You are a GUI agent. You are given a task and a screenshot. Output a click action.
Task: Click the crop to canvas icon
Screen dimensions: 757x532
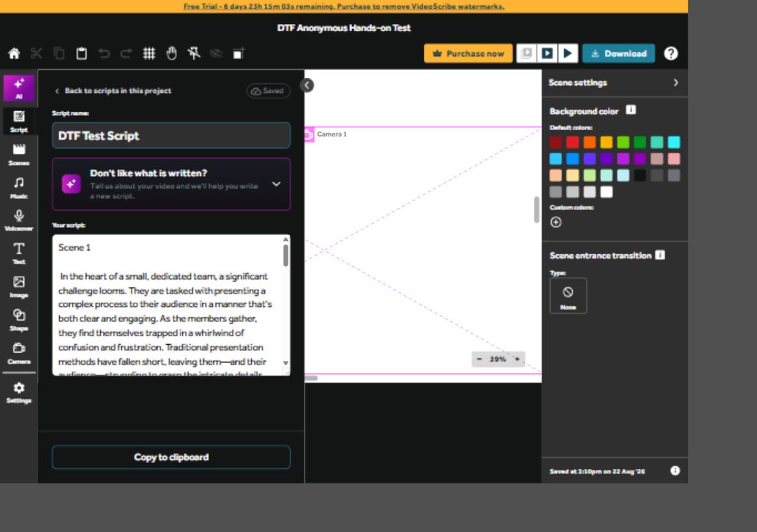click(238, 53)
